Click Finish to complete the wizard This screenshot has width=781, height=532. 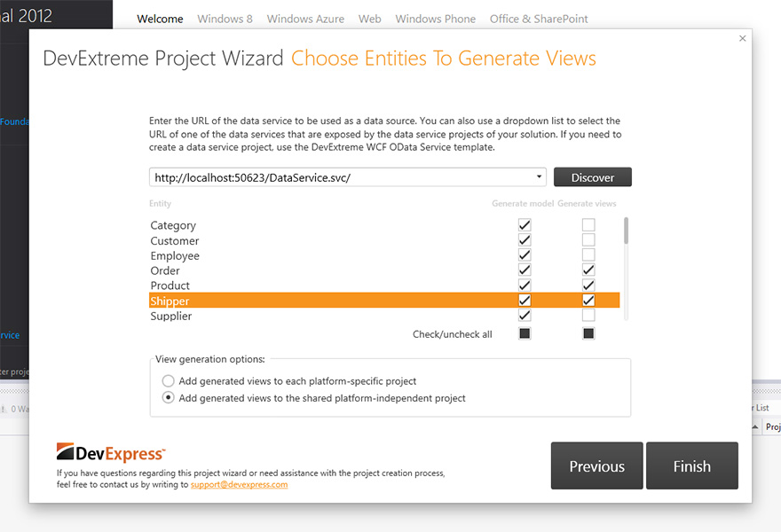click(692, 465)
